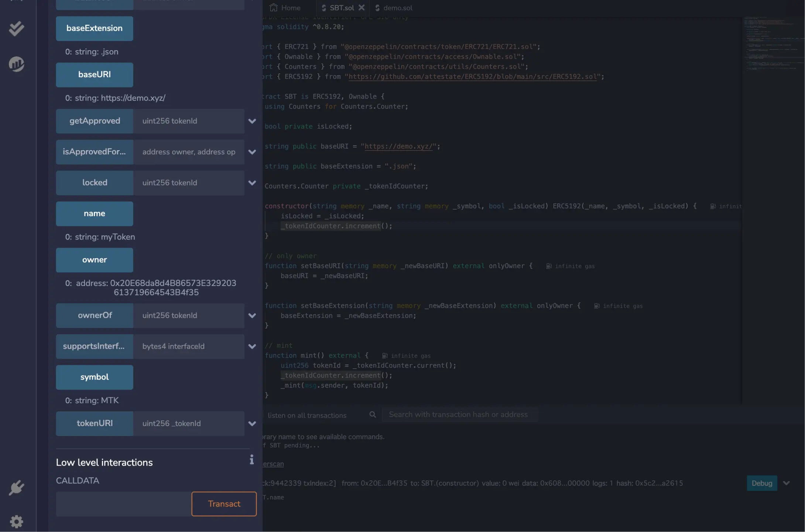
Task: Open the ERC5192 GitHub import link
Action: pos(472,77)
